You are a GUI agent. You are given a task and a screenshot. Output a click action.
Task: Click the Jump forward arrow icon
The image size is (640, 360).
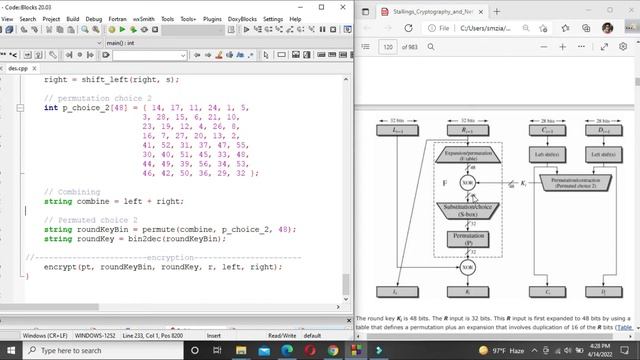208,55
